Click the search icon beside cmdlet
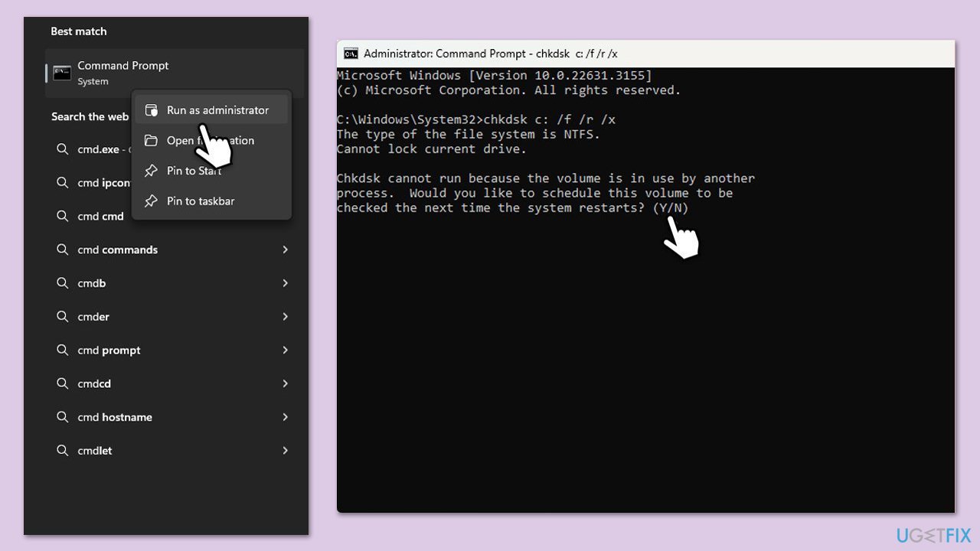Image resolution: width=980 pixels, height=551 pixels. tap(63, 451)
